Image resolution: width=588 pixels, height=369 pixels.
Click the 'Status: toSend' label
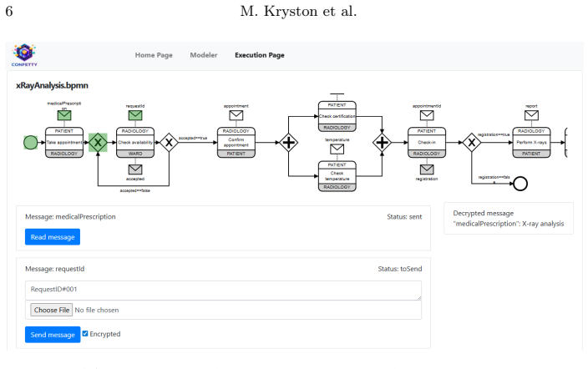[400, 269]
